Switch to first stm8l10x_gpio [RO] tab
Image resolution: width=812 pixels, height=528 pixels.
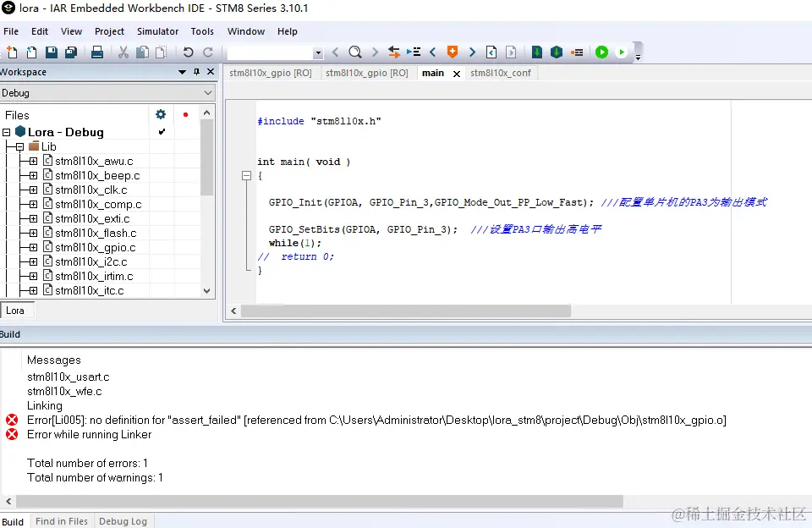pos(271,73)
